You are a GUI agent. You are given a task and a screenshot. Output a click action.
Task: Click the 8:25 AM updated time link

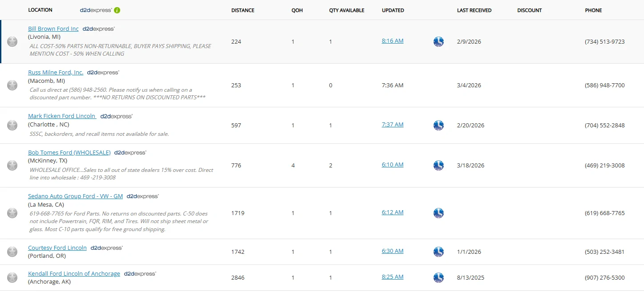[393, 277]
